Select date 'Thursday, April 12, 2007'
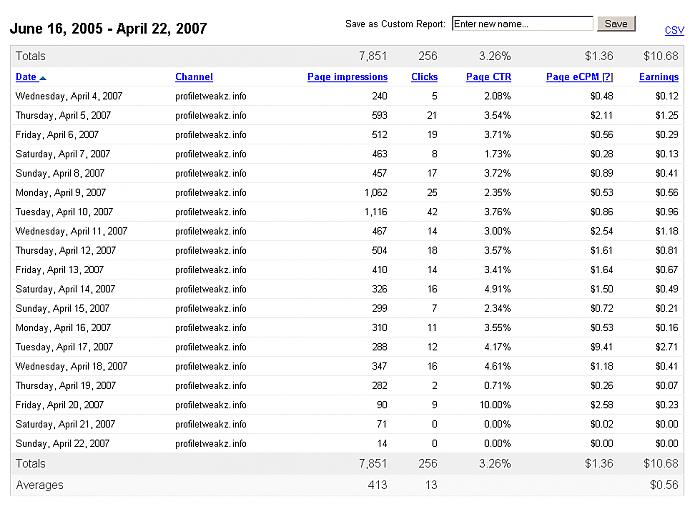This screenshot has width=700, height=509. tap(66, 250)
